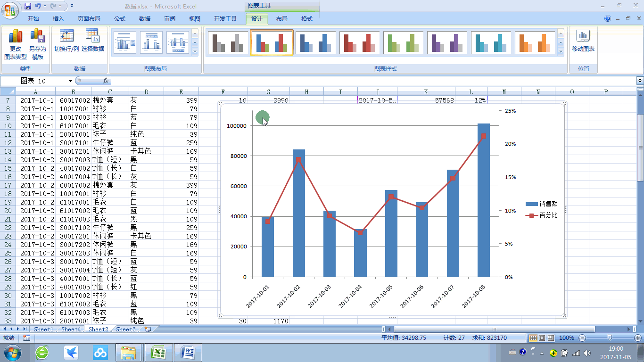Click the insert function fx button
This screenshot has height=362, width=644.
coord(106,81)
